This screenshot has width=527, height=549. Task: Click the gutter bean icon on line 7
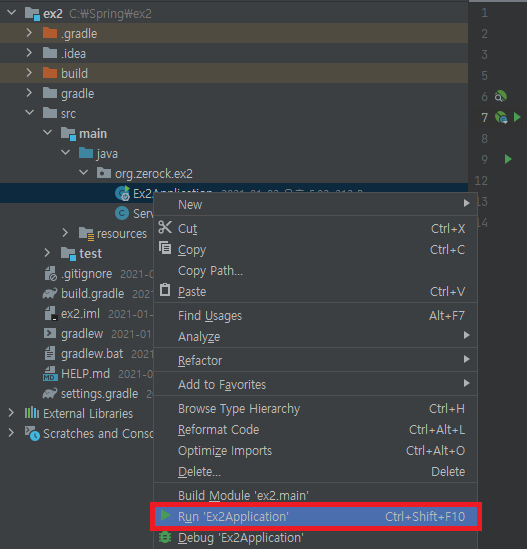click(x=501, y=117)
